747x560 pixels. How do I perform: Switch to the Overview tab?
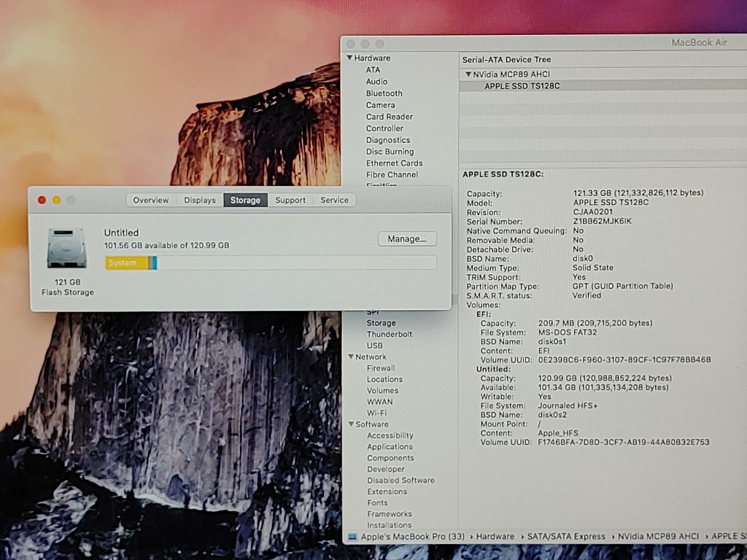151,200
